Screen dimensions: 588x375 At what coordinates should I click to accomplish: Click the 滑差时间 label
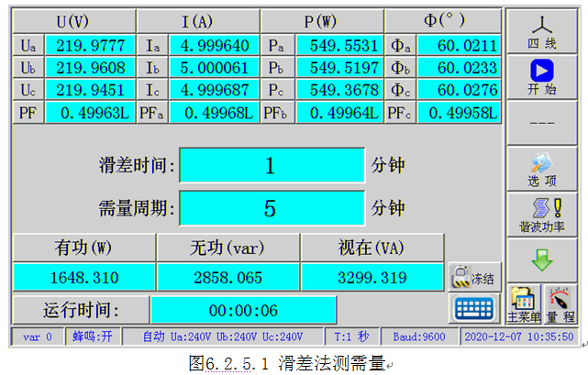[x=137, y=165]
